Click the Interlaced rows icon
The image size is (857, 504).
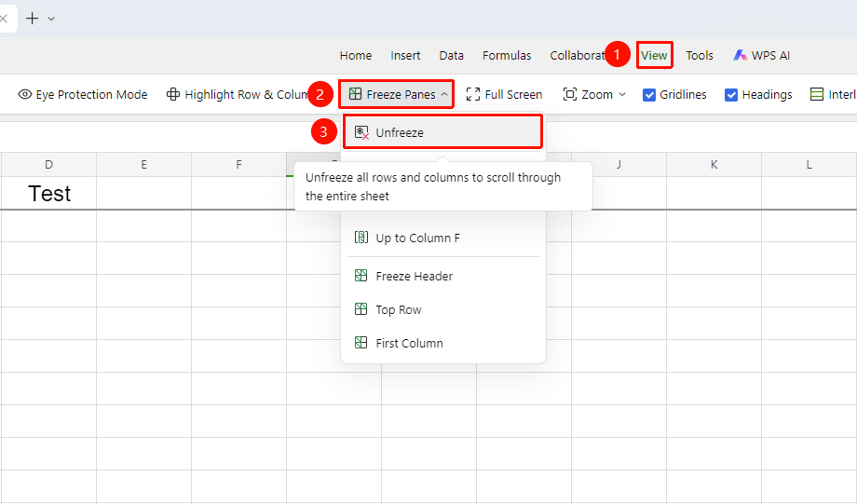click(x=817, y=95)
